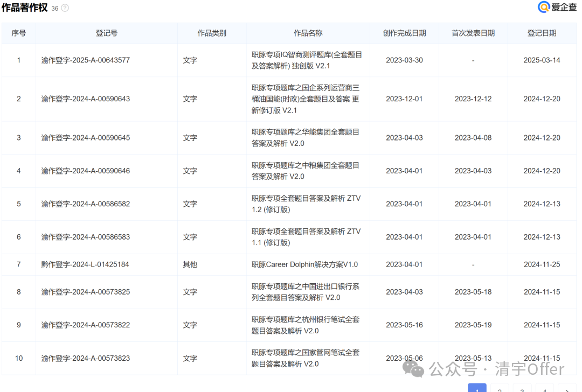Viewport: 582px width, 392px height.
Task: Click the 登记号 column header
Action: tap(107, 33)
